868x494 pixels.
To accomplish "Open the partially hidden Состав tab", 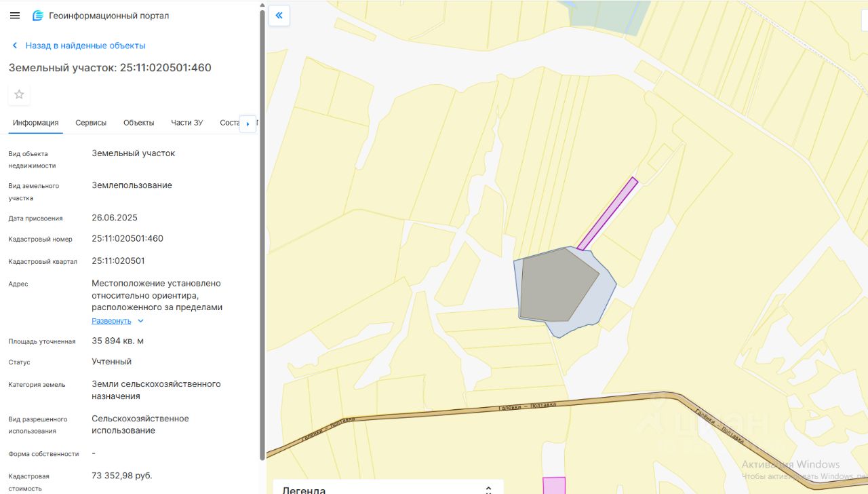I will [x=230, y=123].
